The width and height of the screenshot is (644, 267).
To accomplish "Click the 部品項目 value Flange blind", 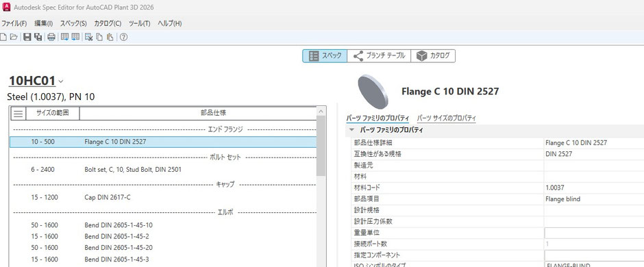I will click(593, 199).
